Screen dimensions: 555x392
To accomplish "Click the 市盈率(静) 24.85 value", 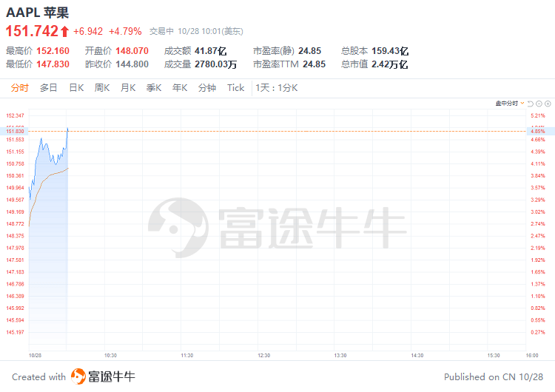I will (310, 51).
